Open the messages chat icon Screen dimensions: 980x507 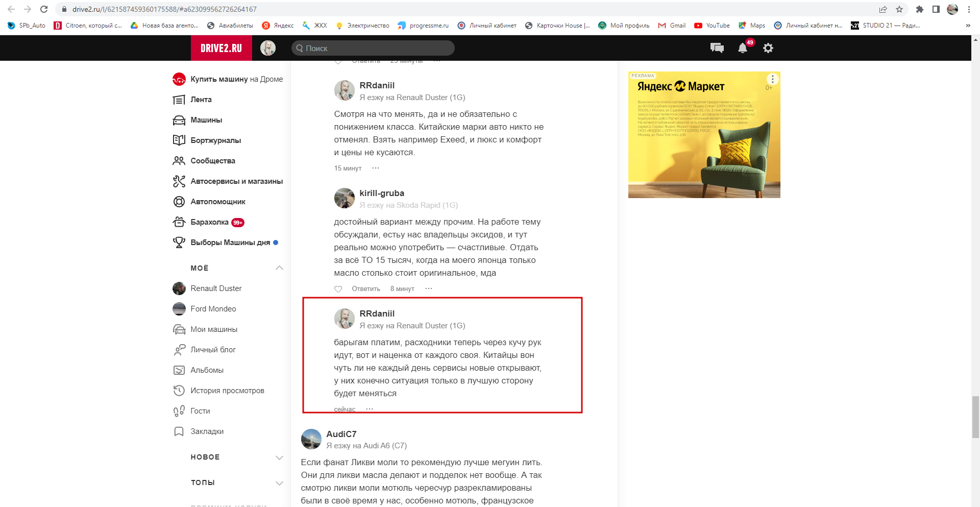click(x=717, y=48)
